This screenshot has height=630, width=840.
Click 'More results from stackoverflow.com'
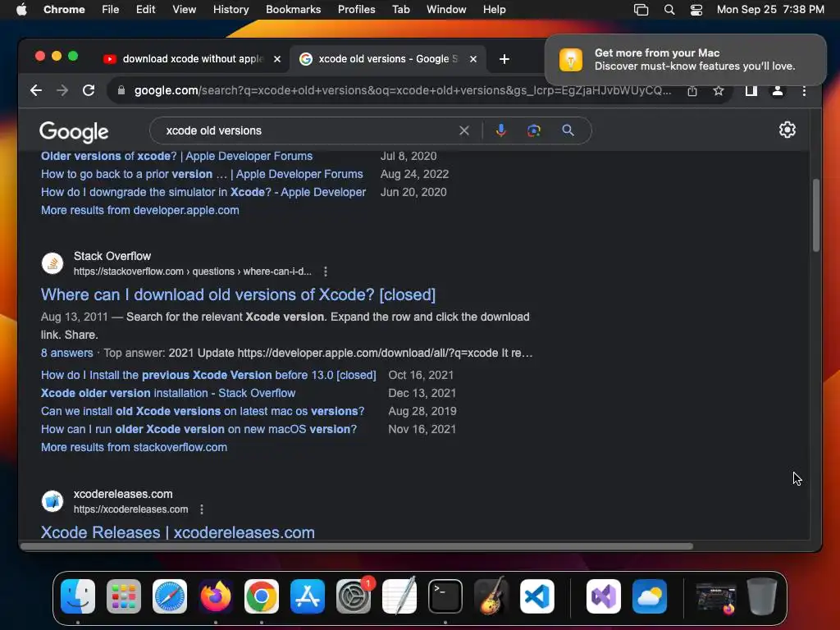click(x=134, y=447)
